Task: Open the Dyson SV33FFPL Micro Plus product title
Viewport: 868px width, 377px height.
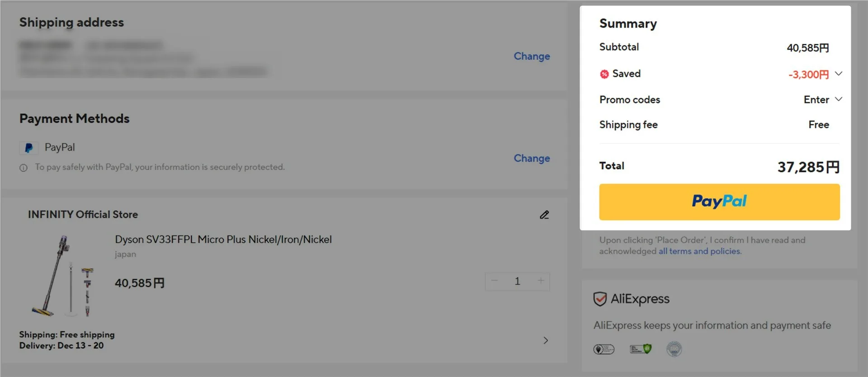Action: click(223, 240)
